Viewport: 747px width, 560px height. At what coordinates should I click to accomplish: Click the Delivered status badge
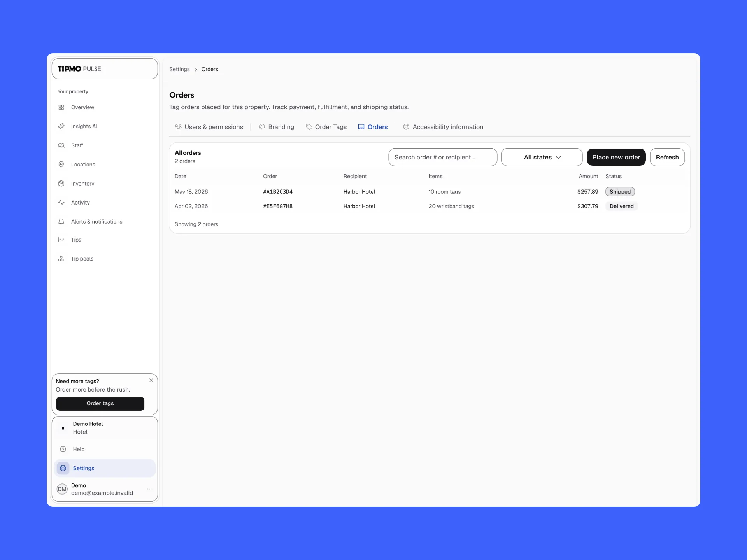[x=622, y=206]
